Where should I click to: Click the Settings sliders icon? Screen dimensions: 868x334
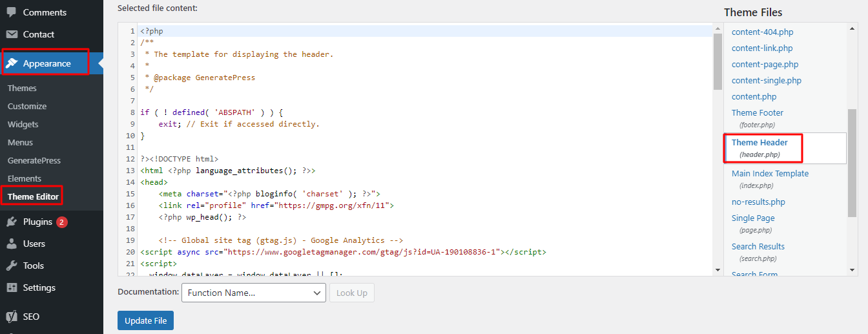pyautogui.click(x=12, y=287)
